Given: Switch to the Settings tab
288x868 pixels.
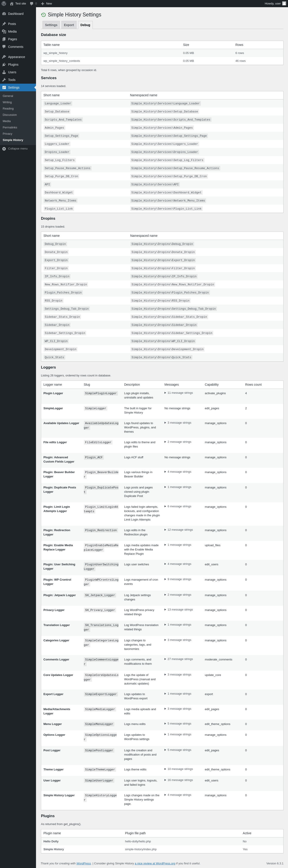Looking at the screenshot, I should click(51, 25).
